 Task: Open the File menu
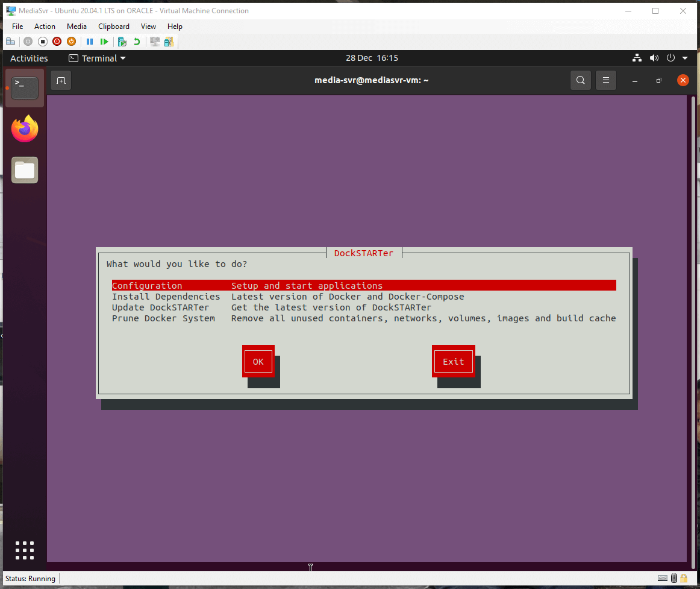pos(17,27)
